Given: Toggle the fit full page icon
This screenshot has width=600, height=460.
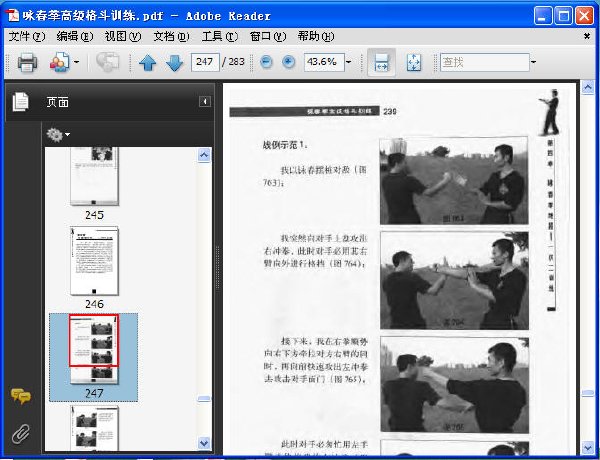Looking at the screenshot, I should pyautogui.click(x=413, y=62).
